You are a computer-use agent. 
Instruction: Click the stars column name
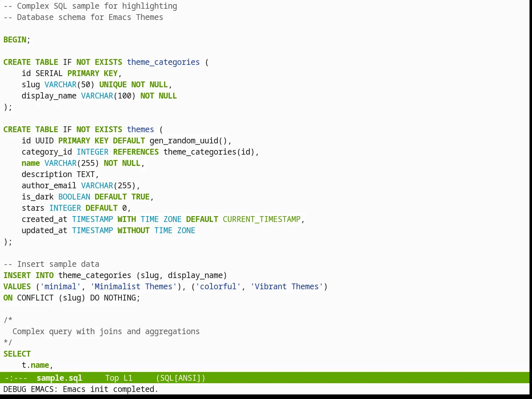(33, 208)
